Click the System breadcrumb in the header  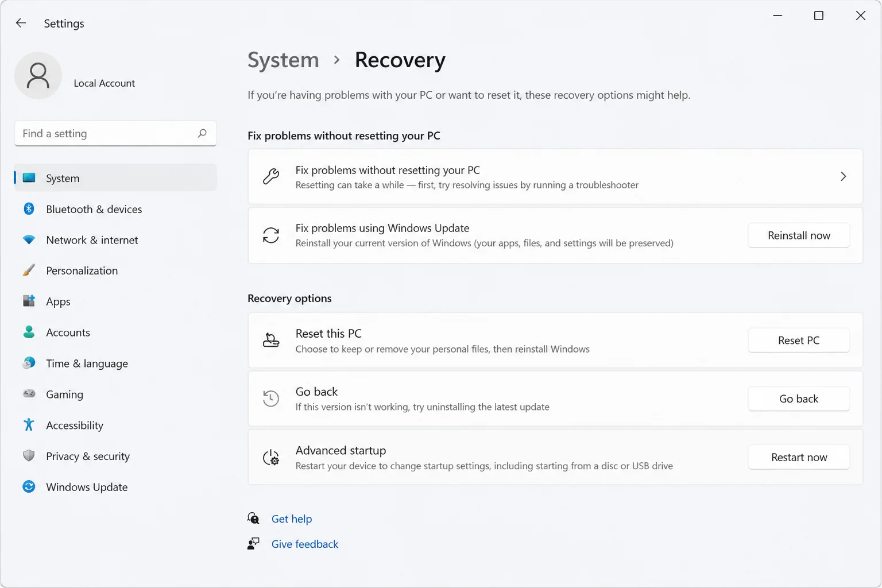[283, 60]
